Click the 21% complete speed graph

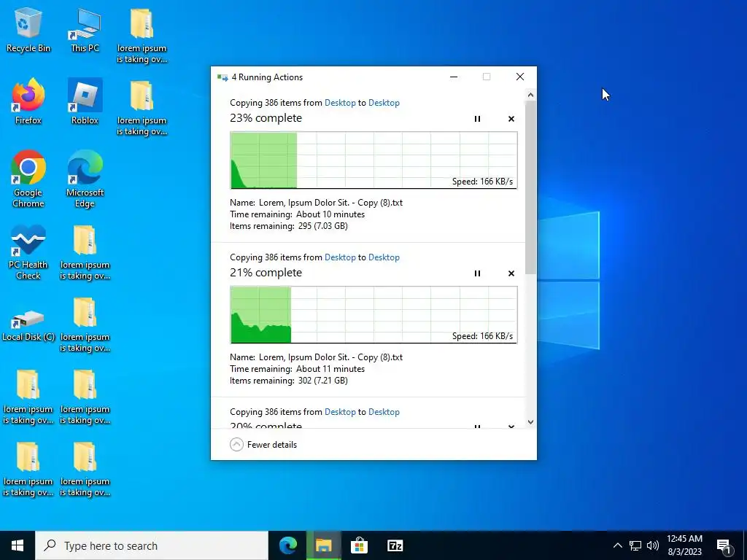(373, 315)
